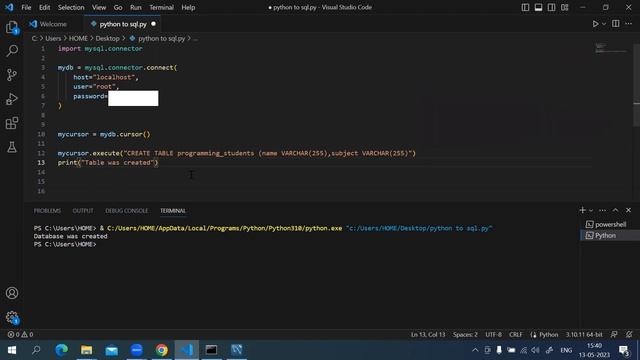Image resolution: width=640 pixels, height=360 pixels.
Task: Change line ending via CRLF
Action: point(516,335)
